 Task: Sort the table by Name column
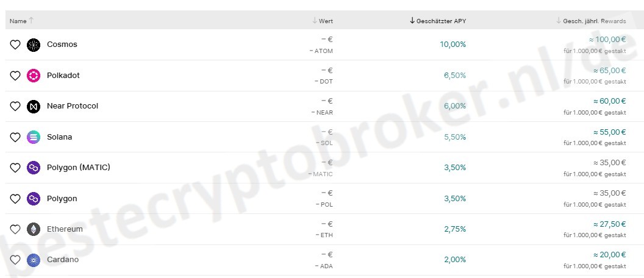[18, 21]
